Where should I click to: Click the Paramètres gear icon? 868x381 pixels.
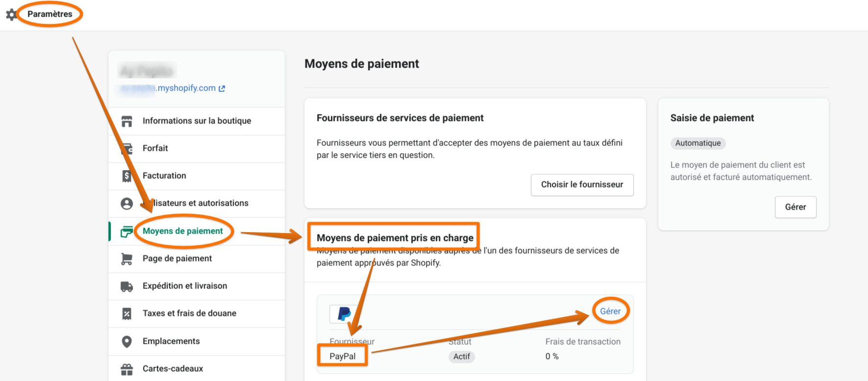pyautogui.click(x=11, y=14)
